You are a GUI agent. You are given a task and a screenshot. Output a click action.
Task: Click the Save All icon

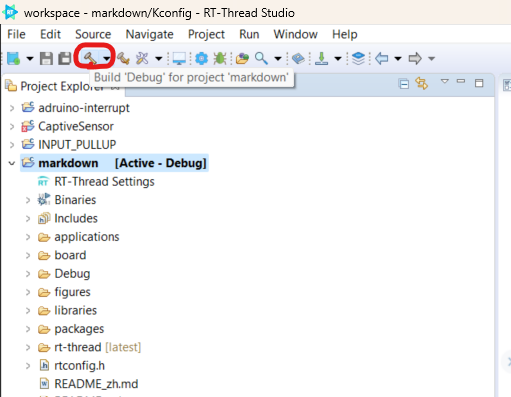point(65,59)
